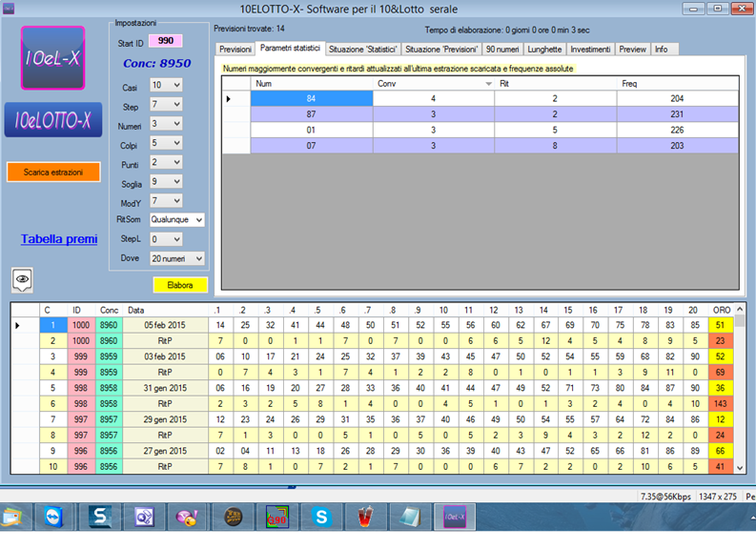Click the date cell 03 feb 2015
This screenshot has height=549, width=756.
pyautogui.click(x=165, y=356)
